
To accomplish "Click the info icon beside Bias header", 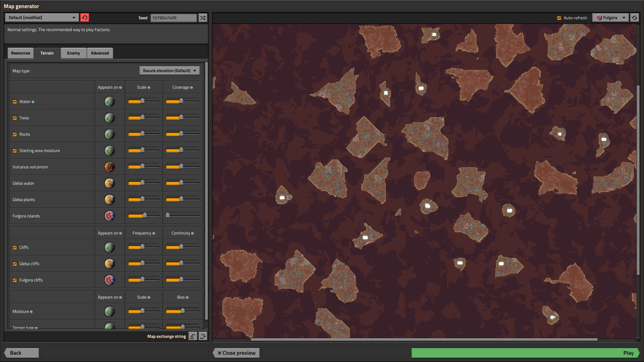I will pyautogui.click(x=187, y=297).
